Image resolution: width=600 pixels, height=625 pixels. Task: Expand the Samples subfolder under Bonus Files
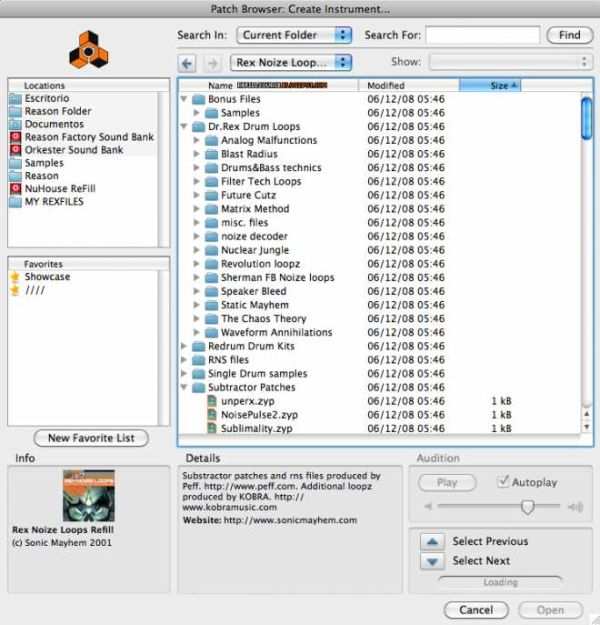(196, 112)
